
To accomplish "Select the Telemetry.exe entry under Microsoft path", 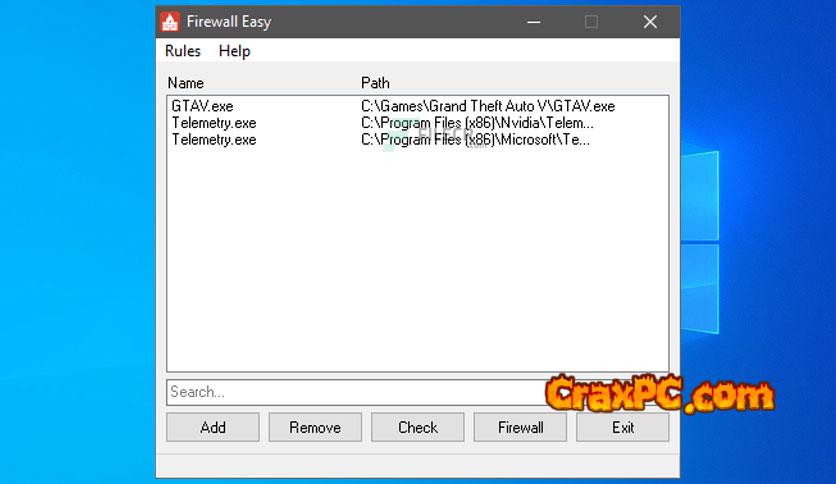I will [x=214, y=140].
